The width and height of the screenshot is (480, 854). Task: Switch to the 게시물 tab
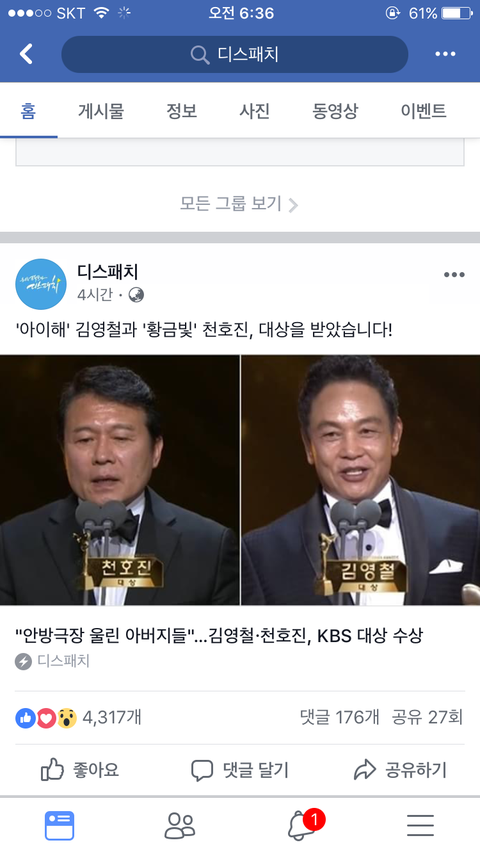101,111
